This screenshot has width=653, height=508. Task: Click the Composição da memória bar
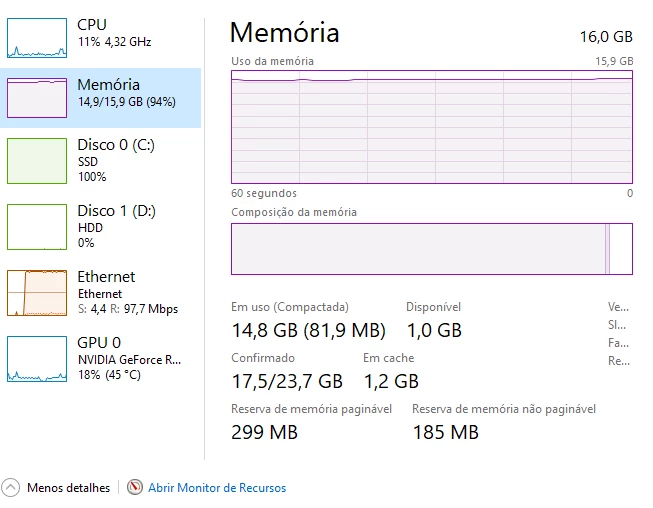(x=431, y=248)
